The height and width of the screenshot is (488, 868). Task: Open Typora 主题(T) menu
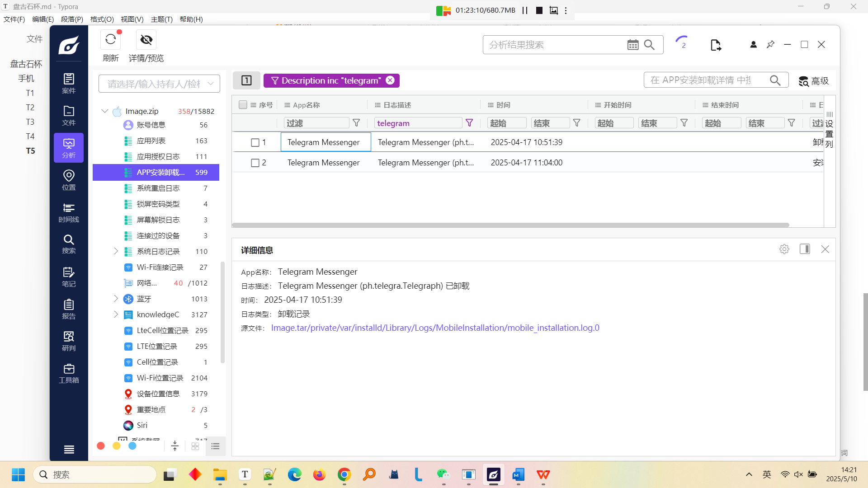tap(161, 19)
